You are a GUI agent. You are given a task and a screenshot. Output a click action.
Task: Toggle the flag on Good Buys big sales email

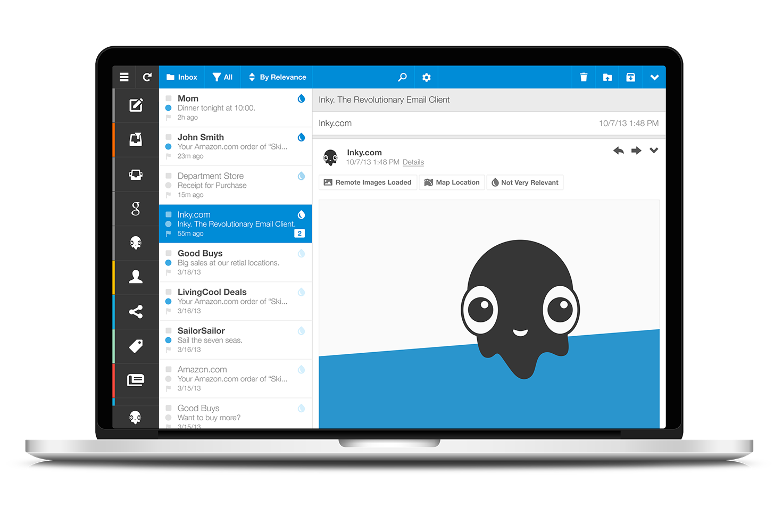point(169,272)
